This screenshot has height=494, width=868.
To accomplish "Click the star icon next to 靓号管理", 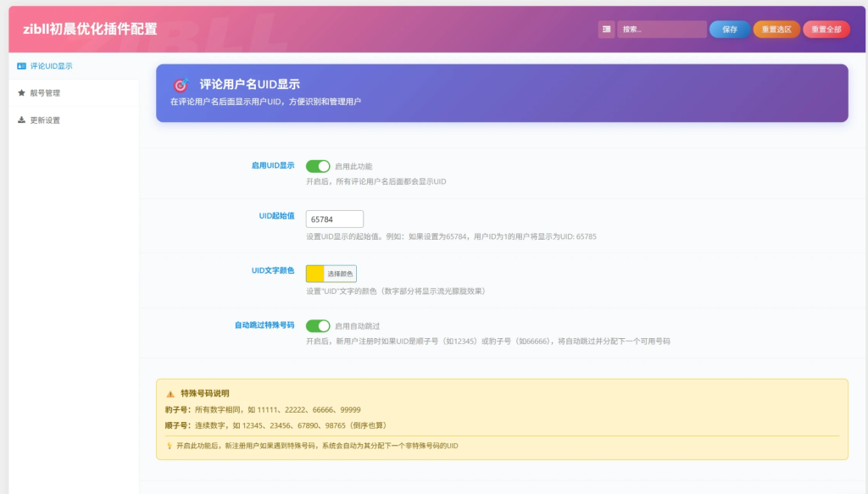I will (21, 93).
